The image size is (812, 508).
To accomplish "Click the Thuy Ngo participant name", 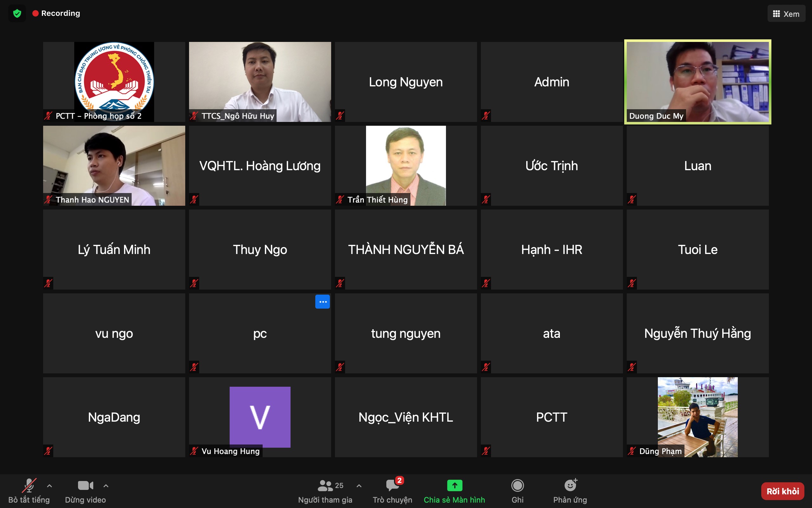I will coord(260,250).
